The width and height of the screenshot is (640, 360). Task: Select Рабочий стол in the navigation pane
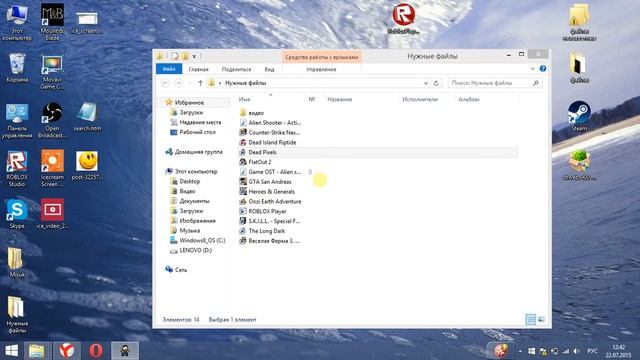click(x=197, y=132)
